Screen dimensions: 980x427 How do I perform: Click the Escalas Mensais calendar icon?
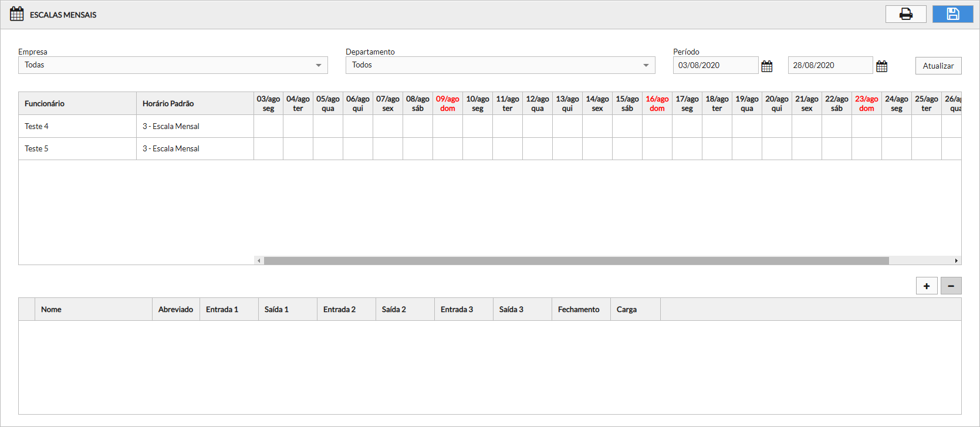click(x=17, y=14)
